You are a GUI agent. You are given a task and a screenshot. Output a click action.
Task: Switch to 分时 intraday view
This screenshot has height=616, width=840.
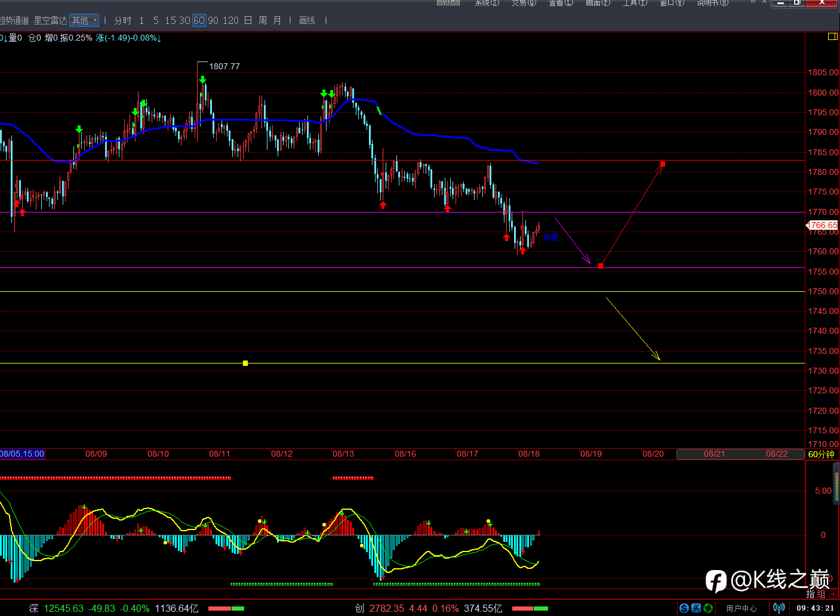pos(123,20)
